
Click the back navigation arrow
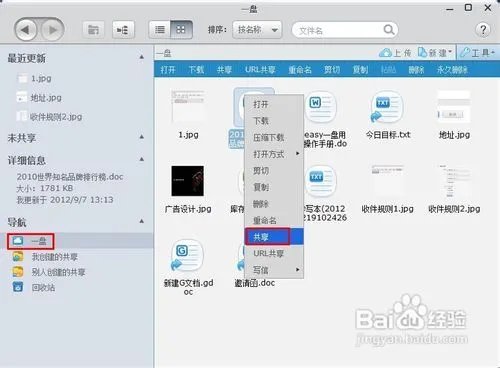click(25, 30)
